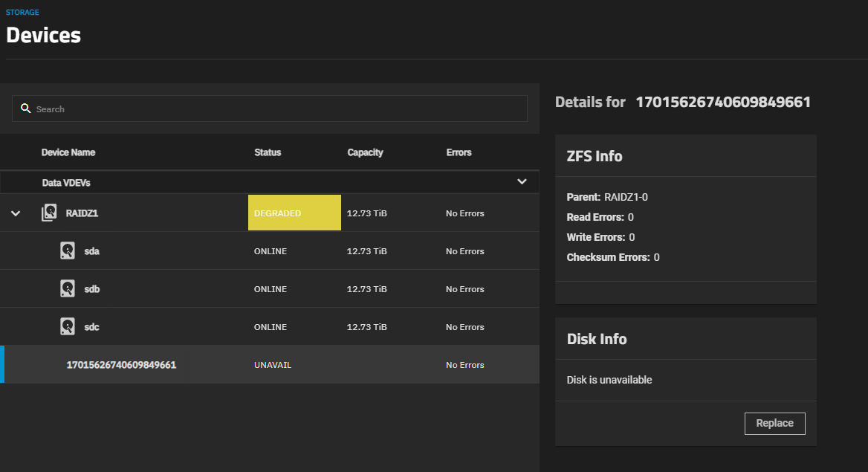The height and width of the screenshot is (472, 868).
Task: Click the unavailable device's No Errors cell
Action: [465, 365]
